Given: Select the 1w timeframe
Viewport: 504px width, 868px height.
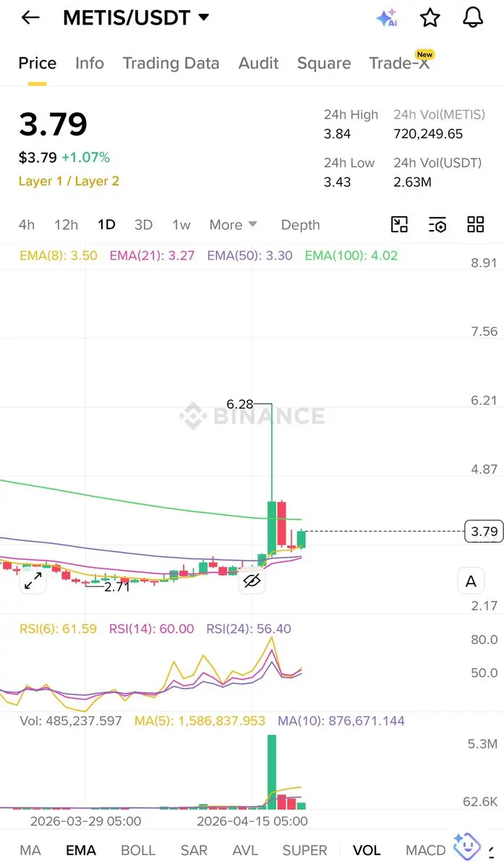Looking at the screenshot, I should (181, 225).
